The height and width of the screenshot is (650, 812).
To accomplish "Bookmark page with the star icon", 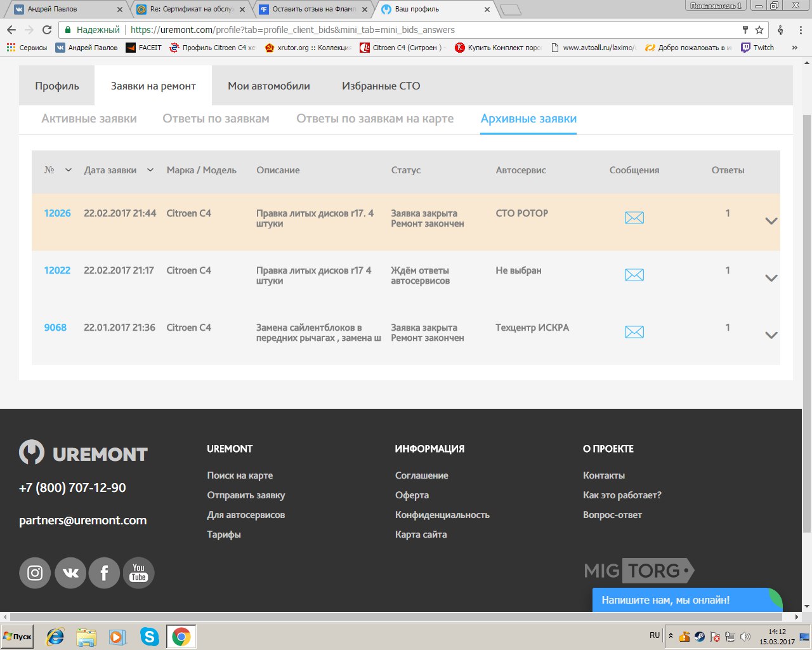I will [759, 30].
